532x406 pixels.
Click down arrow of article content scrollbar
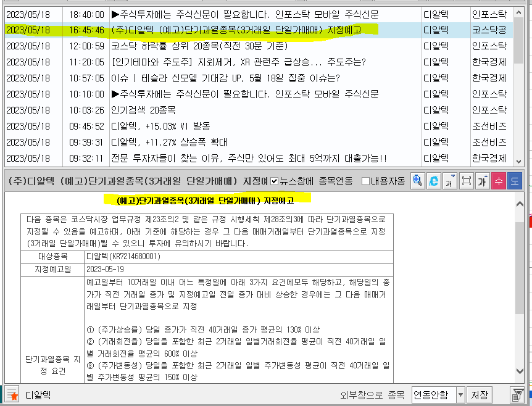coord(520,371)
